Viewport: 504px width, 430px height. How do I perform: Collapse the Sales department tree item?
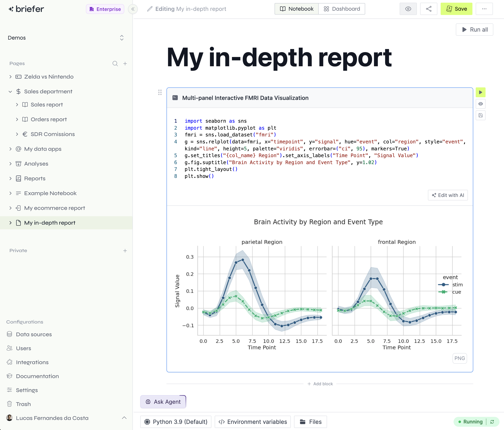click(x=10, y=91)
